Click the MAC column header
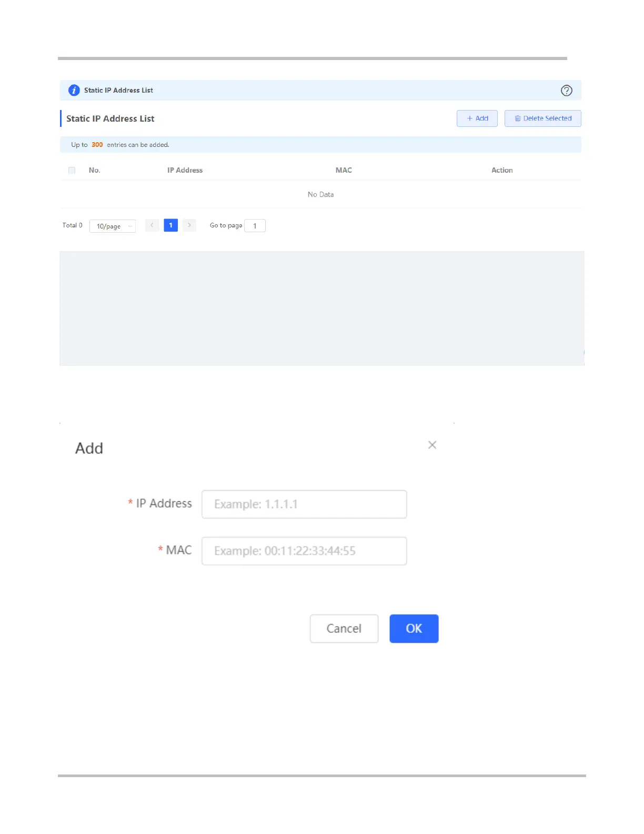Viewport: 644px width, 834px height. pos(344,170)
